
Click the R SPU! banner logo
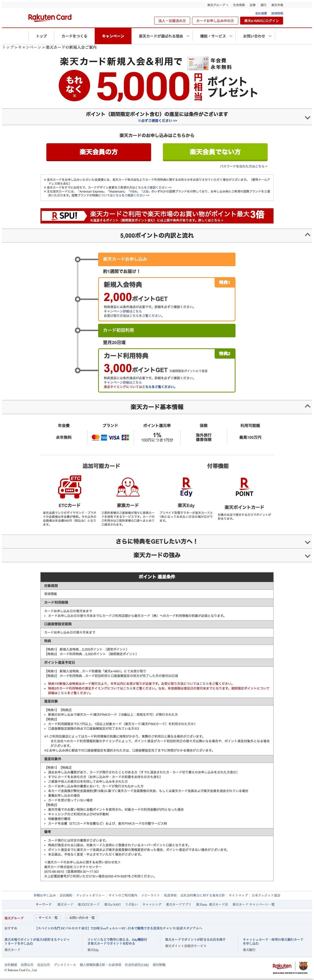pyautogui.click(x=64, y=216)
